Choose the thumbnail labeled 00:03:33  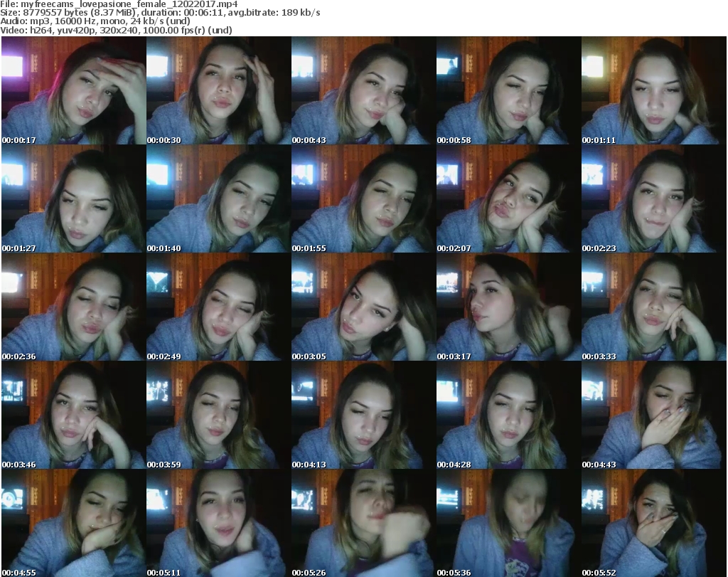pos(654,307)
